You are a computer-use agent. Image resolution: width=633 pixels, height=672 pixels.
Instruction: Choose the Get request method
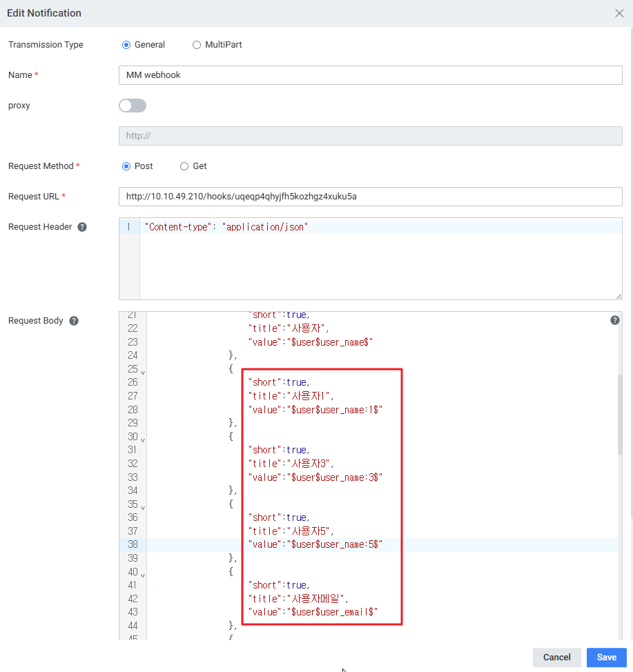(x=184, y=166)
